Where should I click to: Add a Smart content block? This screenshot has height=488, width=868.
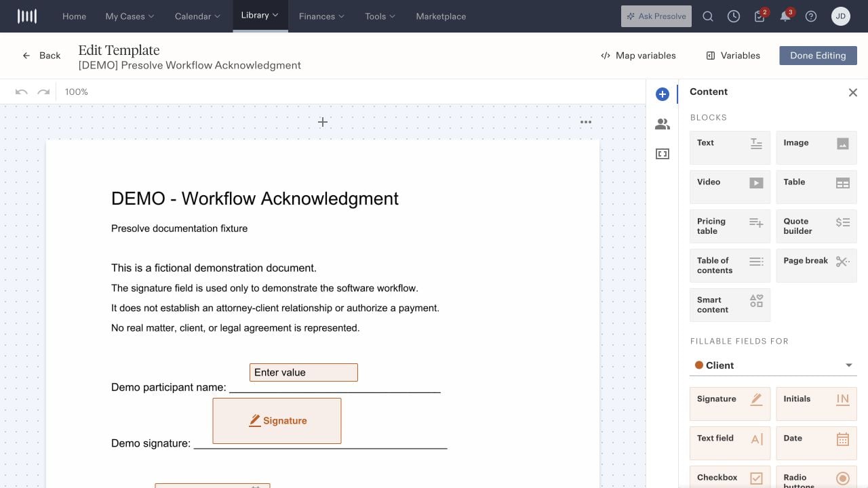(x=730, y=305)
